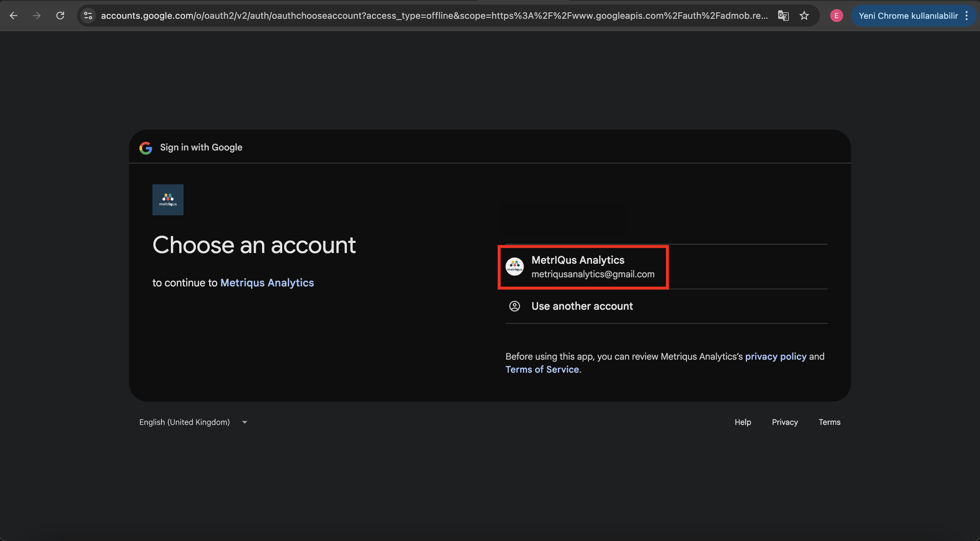Screen dimensions: 980x541
Task: Click the MetrIQus Analytics account avatar
Action: coord(515,267)
